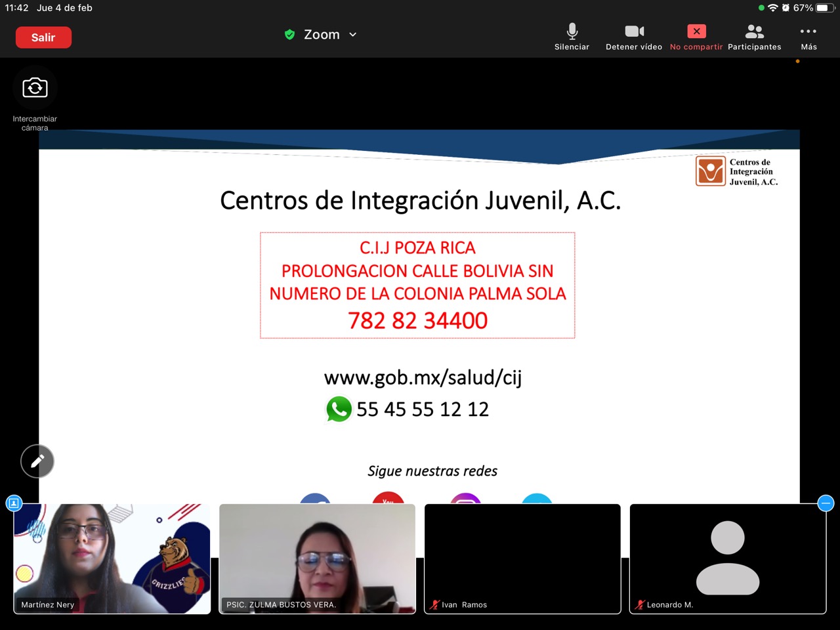The height and width of the screenshot is (630, 840).
Task: Open the annotation pencil tool
Action: coord(37,461)
